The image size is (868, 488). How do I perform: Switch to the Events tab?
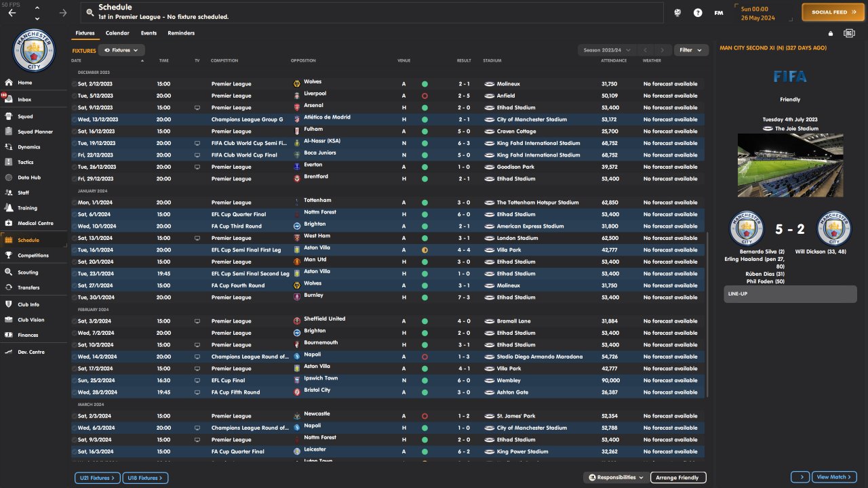149,33
